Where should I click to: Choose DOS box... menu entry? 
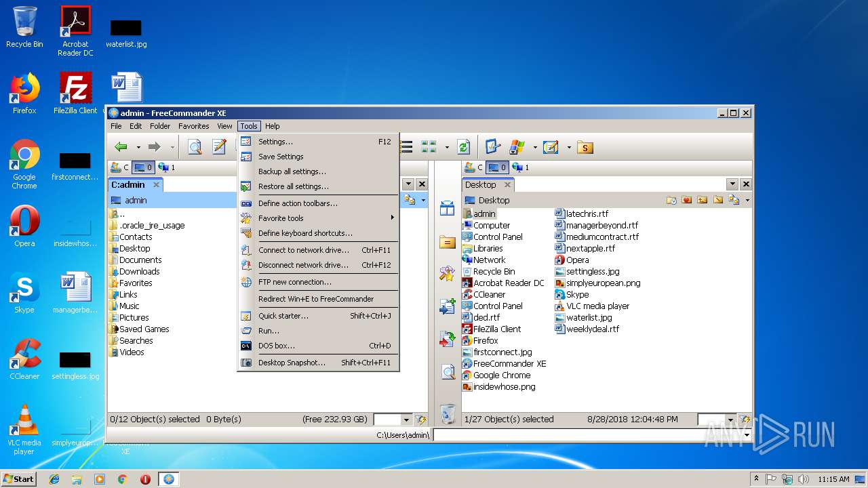[x=317, y=346]
